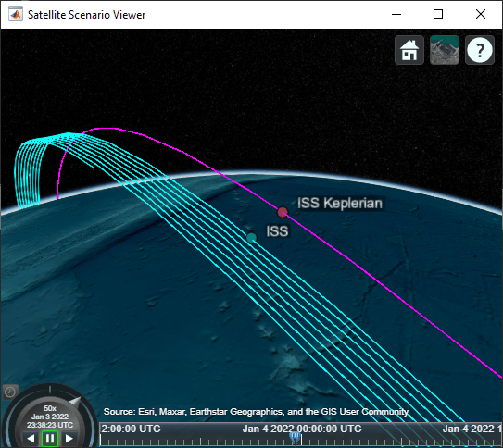This screenshot has height=448, width=503.
Task: Click the current-time marker on timeline
Action: click(x=296, y=438)
